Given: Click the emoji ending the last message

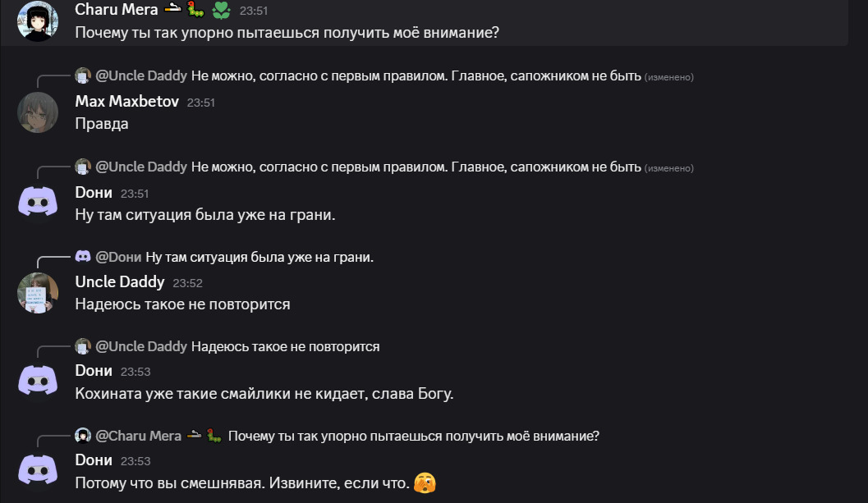Looking at the screenshot, I should (425, 483).
